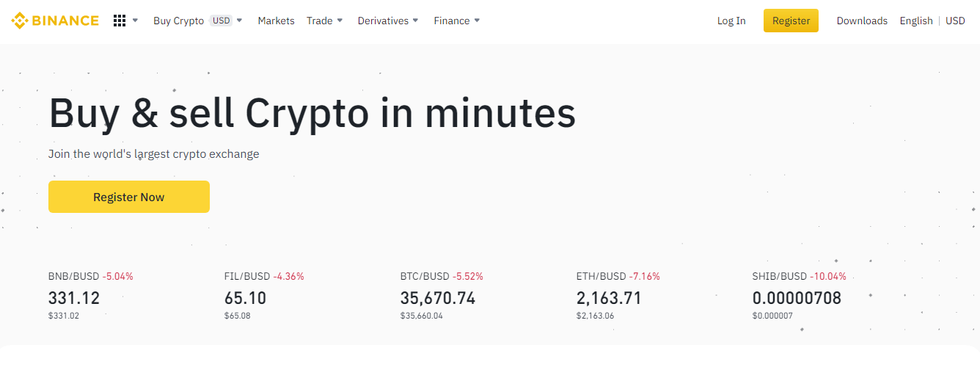Change currency via USD in header
The height and width of the screenshot is (370, 980).
pyautogui.click(x=955, y=21)
